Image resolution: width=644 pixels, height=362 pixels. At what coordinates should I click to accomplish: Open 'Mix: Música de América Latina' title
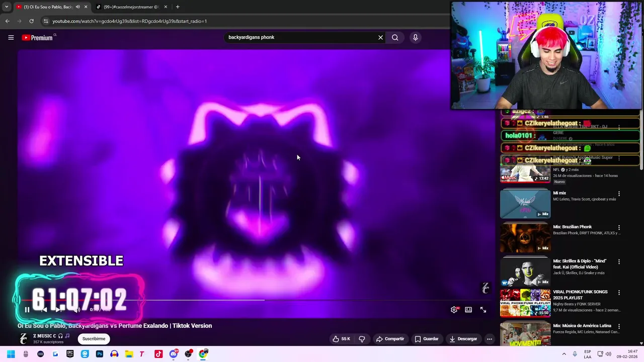click(x=583, y=326)
